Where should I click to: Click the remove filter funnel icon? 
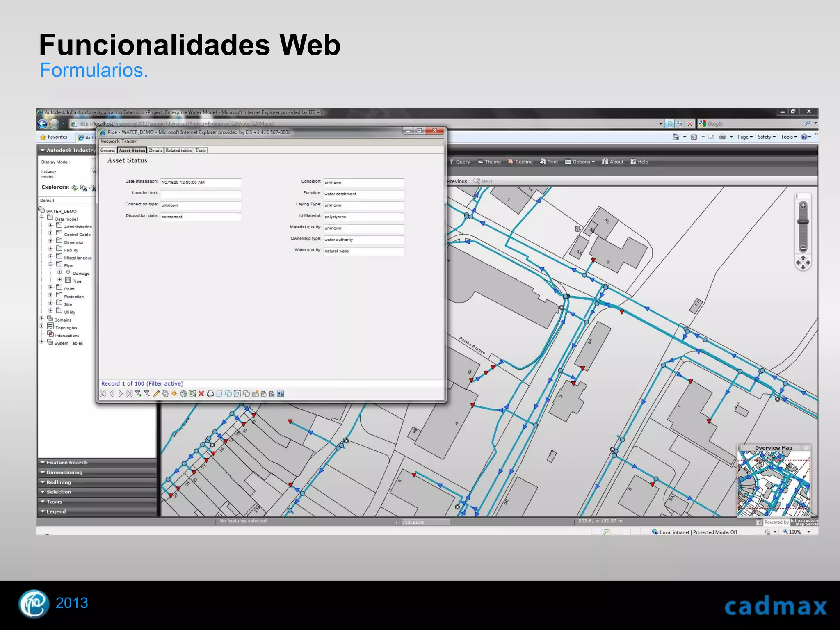coord(147,394)
